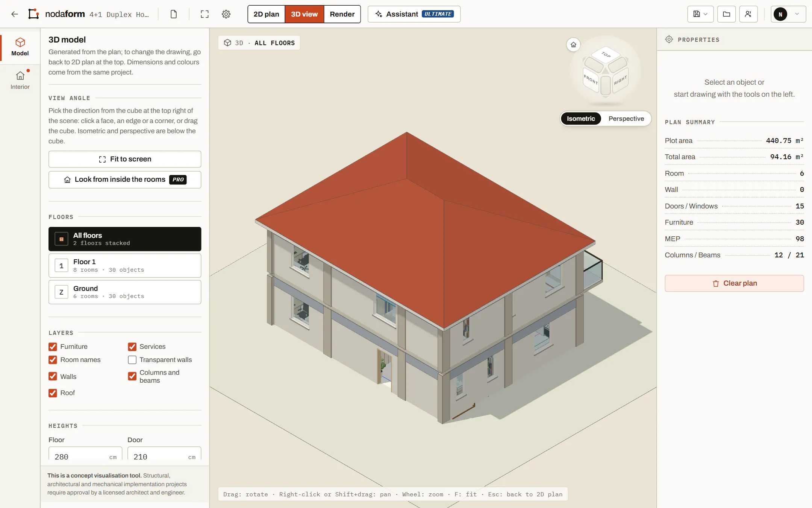Select the Model sidebar icon
The height and width of the screenshot is (508, 812).
(x=20, y=47)
